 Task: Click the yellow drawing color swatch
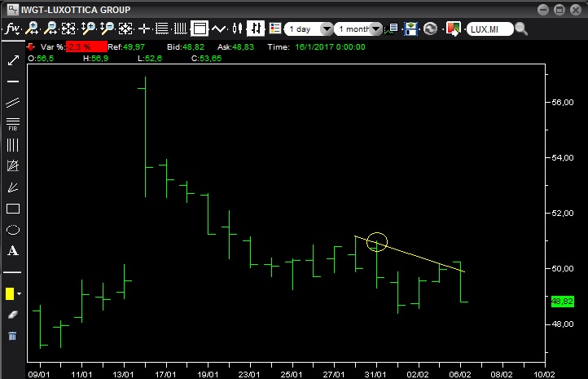point(10,293)
